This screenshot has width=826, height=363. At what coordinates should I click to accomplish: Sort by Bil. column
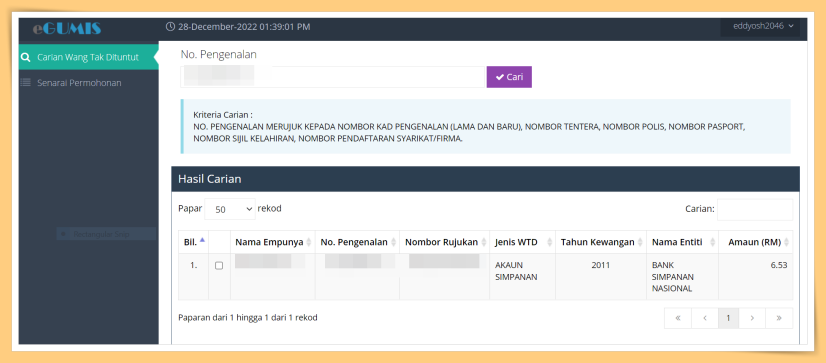coord(193,242)
